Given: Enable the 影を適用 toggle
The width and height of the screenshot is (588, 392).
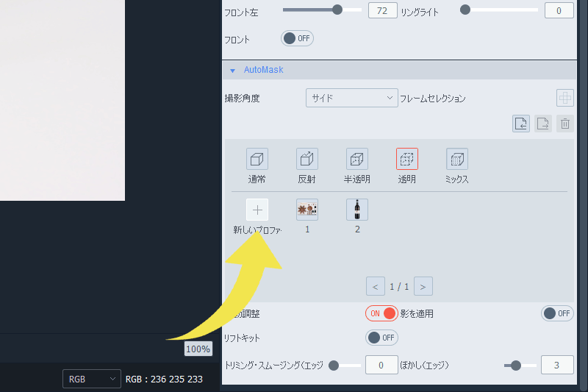Looking at the screenshot, I should tap(556, 313).
